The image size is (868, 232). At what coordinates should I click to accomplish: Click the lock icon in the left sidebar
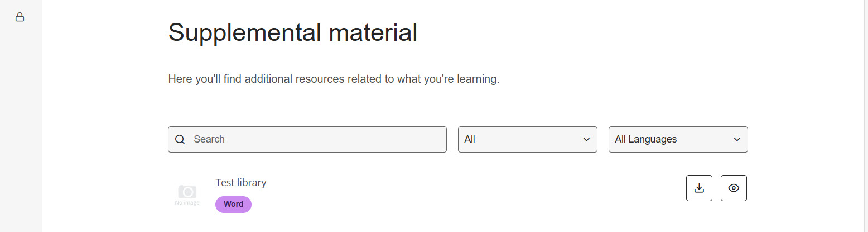(20, 17)
